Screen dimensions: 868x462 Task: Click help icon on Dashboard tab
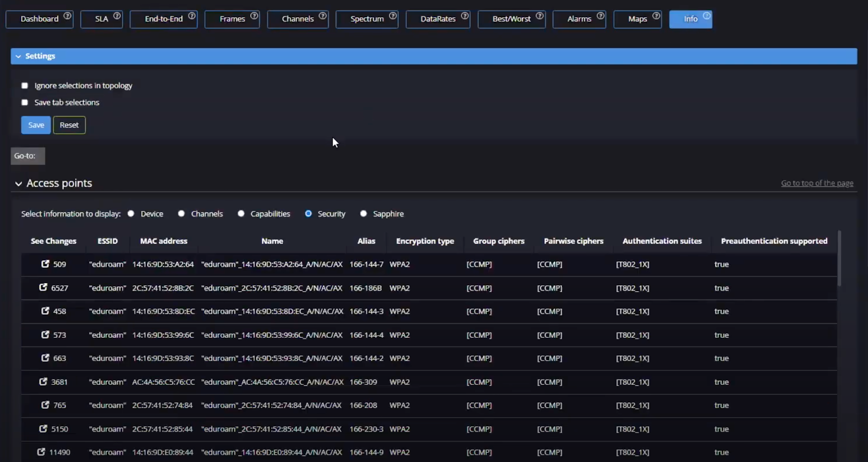(67, 16)
